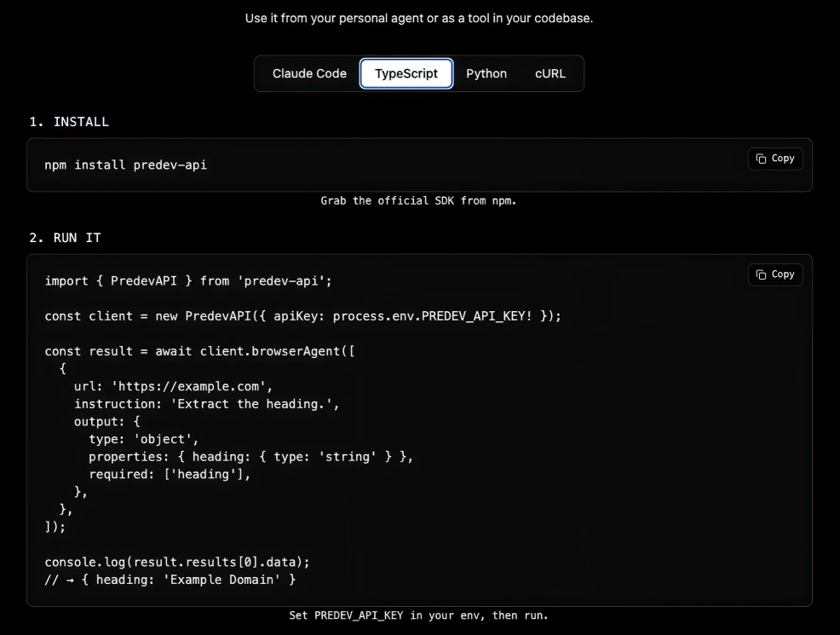840x635 pixels.
Task: Click the type: 'object' code line
Action: point(143,440)
